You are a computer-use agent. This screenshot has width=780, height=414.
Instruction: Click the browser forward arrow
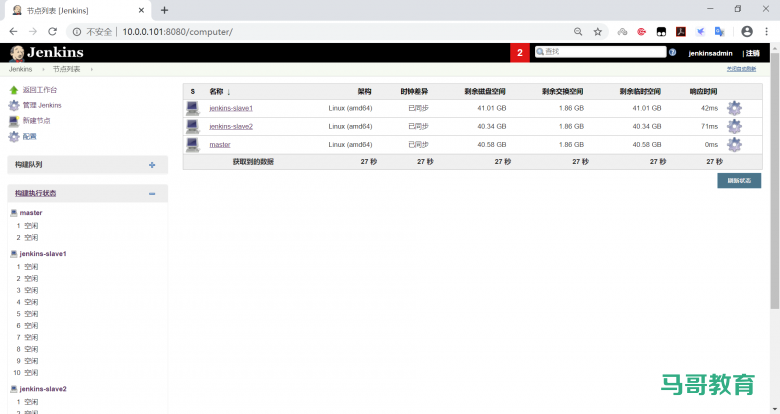(33, 31)
